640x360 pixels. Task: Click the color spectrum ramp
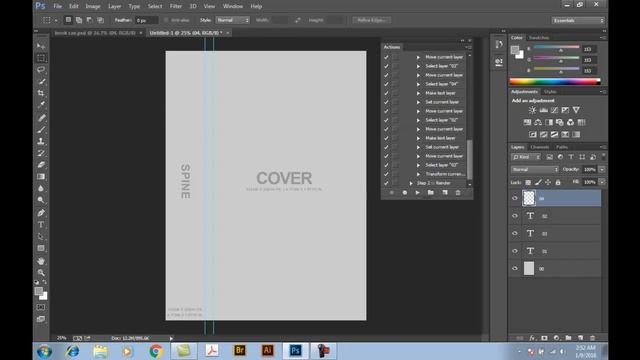click(x=555, y=82)
